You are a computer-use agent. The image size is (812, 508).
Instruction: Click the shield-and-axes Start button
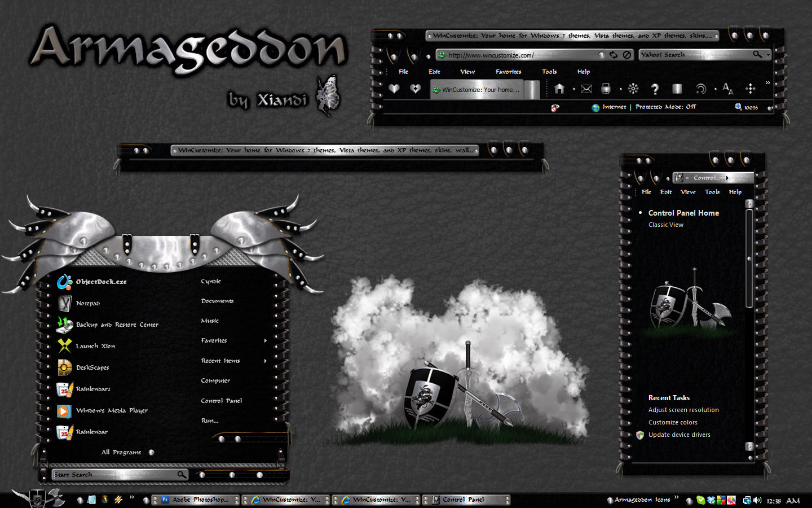point(38,497)
